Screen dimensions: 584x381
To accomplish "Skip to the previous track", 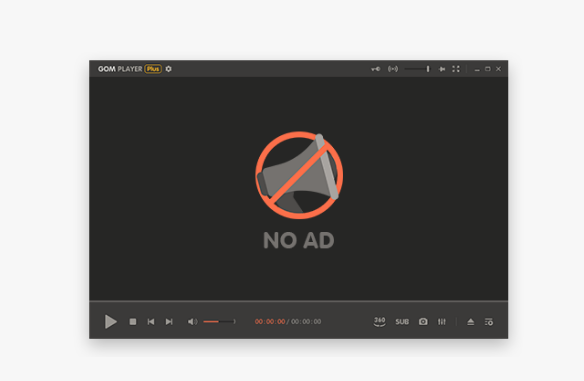I will pyautogui.click(x=151, y=321).
